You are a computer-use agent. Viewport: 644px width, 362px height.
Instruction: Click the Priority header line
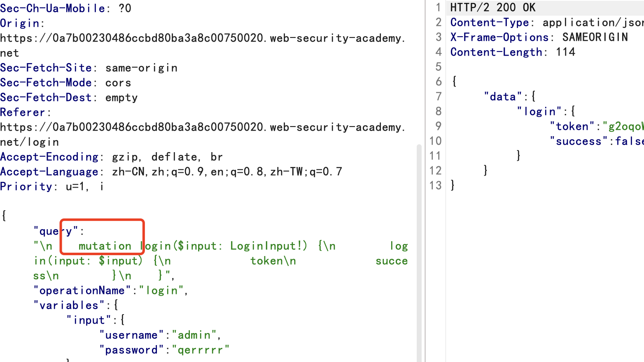tap(51, 187)
